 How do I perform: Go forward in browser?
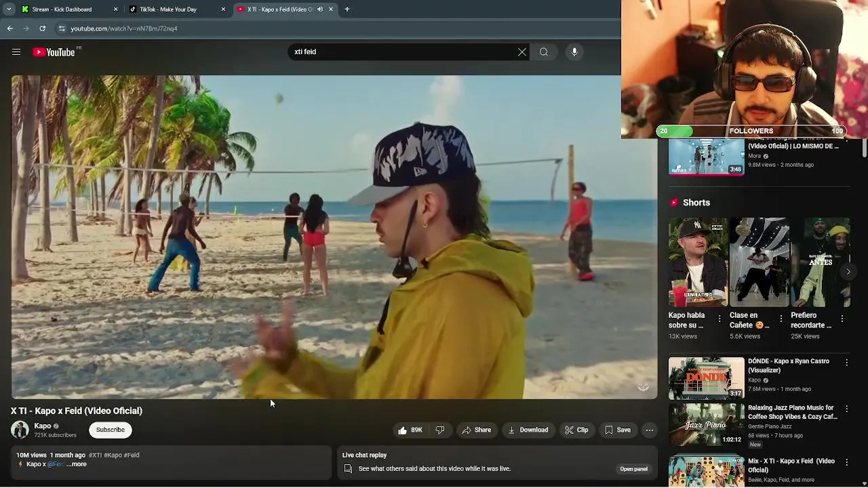tap(26, 28)
